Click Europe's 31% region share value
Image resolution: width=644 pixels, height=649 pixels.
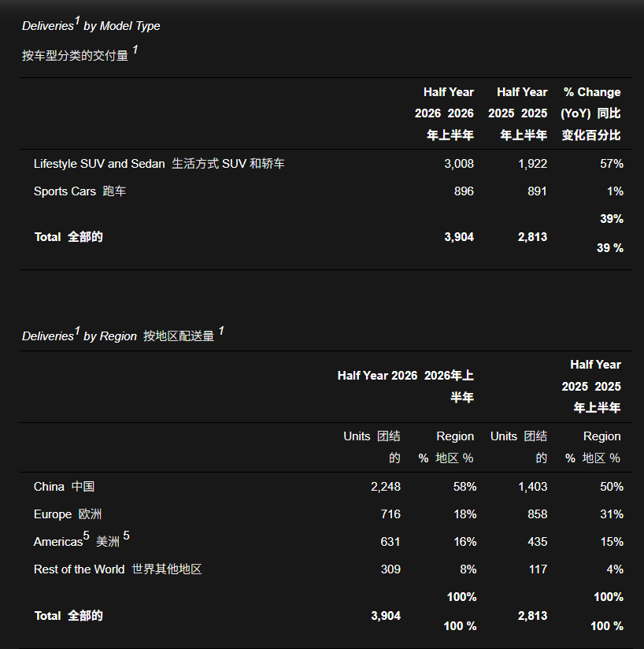coord(611,514)
